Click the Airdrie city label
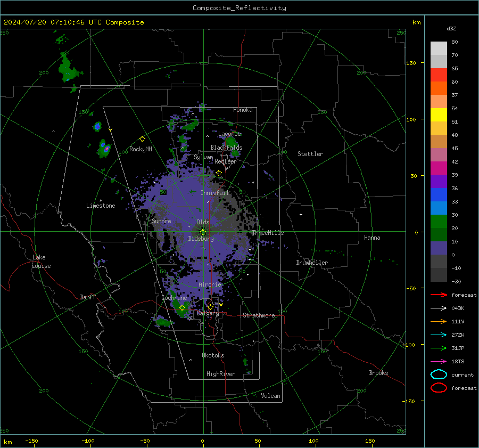The width and height of the screenshot is (479, 448). click(210, 284)
